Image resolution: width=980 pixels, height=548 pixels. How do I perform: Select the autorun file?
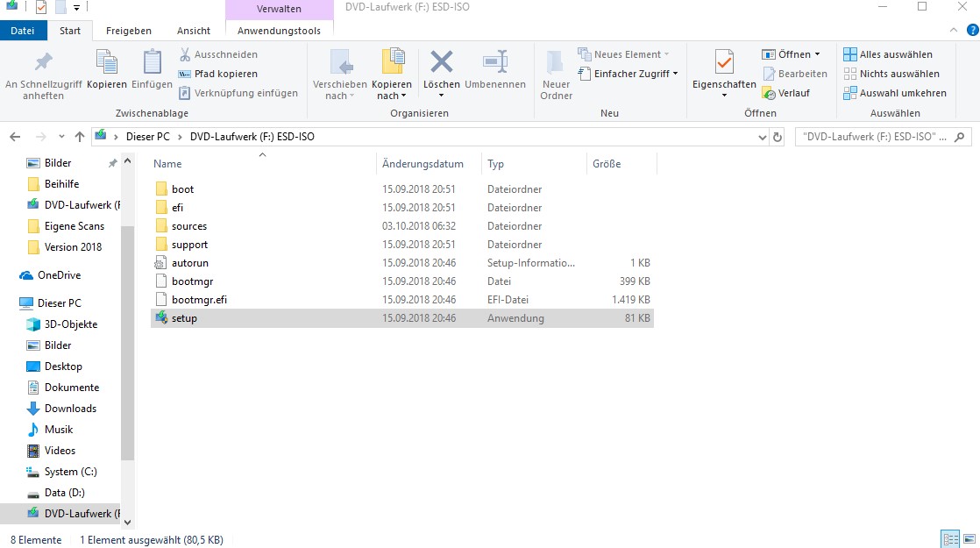click(401, 263)
